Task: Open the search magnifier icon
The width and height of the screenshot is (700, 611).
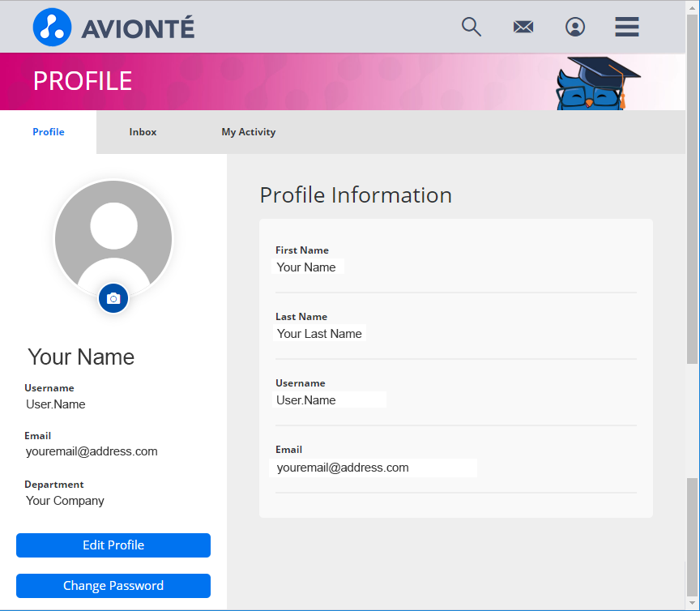Action: (x=472, y=27)
